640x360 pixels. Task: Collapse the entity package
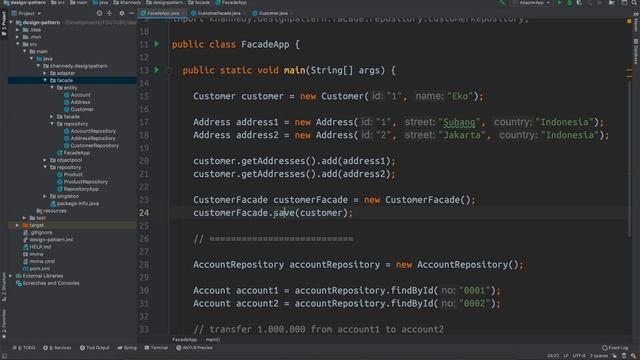52,88
